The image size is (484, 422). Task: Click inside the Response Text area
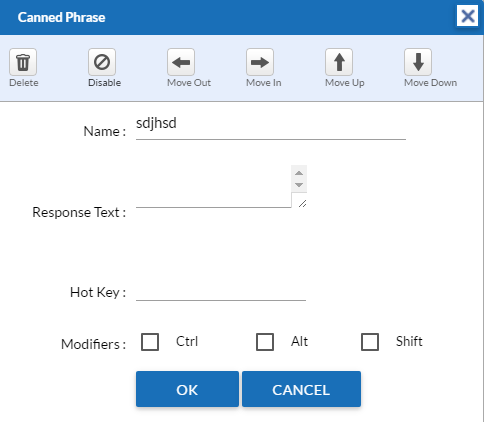[x=214, y=186]
